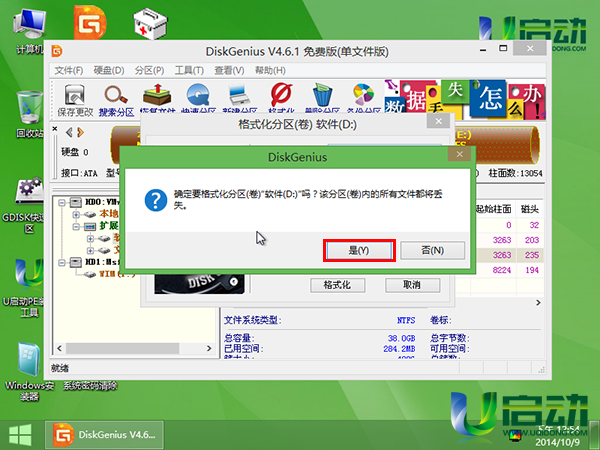Viewport: 600px width, 450px height.
Task: Click the tree horizontal scrollbar thumb
Action: [122, 348]
